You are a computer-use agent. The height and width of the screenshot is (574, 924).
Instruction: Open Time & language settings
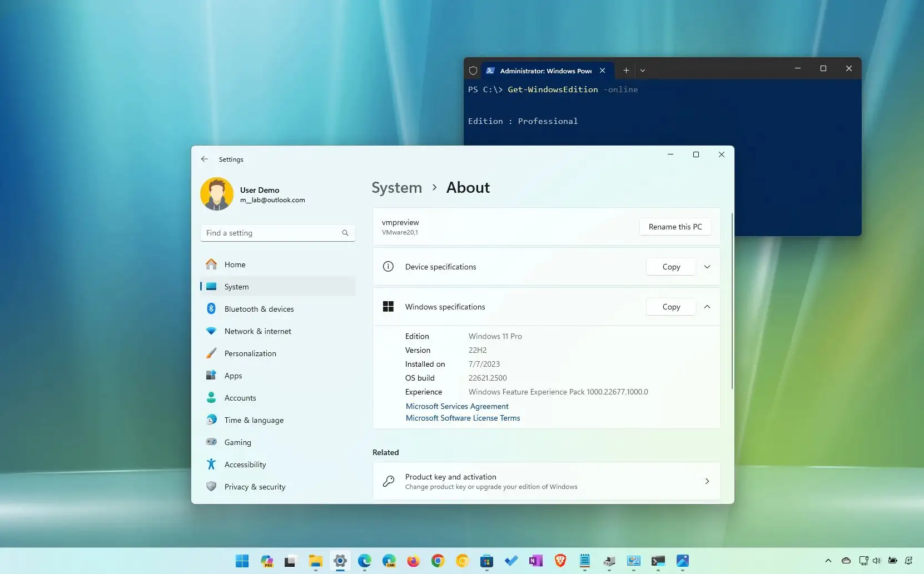coord(277,420)
